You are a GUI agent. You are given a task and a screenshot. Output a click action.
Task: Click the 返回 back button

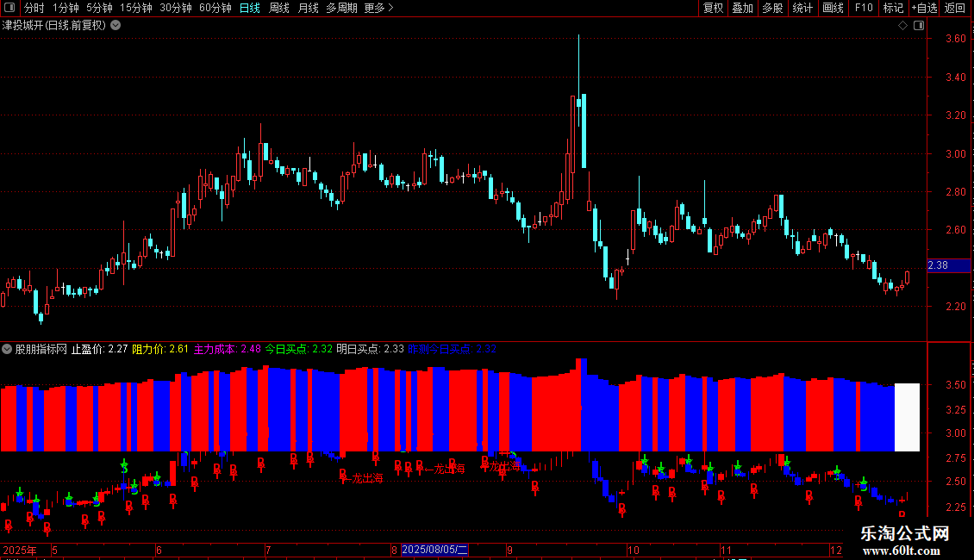955,8
